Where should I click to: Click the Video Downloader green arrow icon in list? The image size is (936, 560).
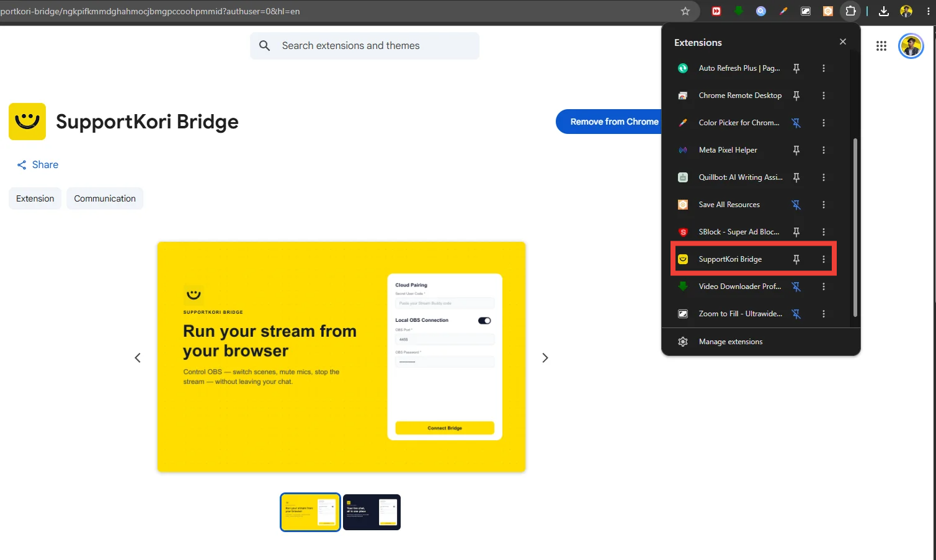tap(683, 287)
